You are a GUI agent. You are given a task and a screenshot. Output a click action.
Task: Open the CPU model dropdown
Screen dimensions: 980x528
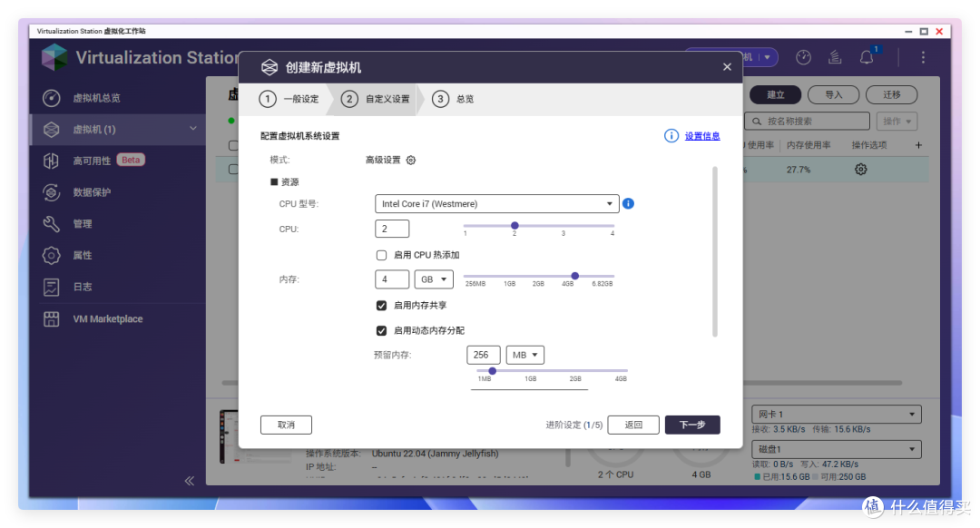[497, 204]
